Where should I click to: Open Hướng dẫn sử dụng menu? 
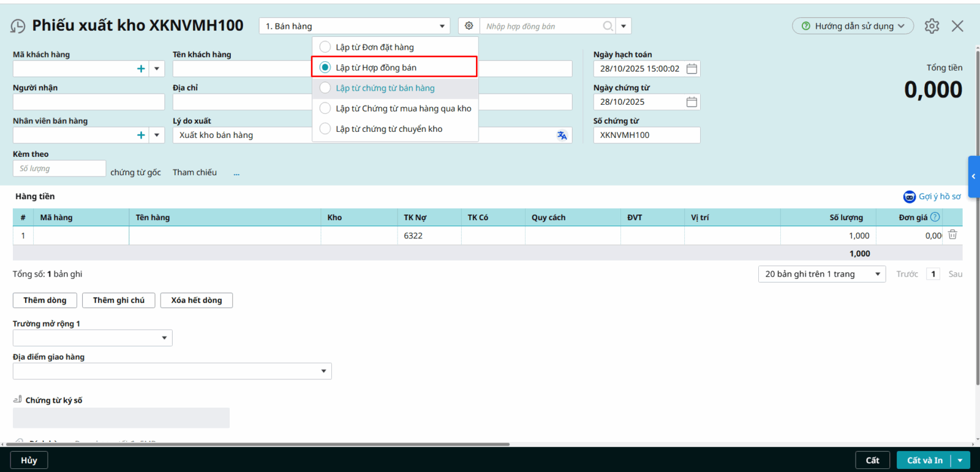click(x=853, y=26)
